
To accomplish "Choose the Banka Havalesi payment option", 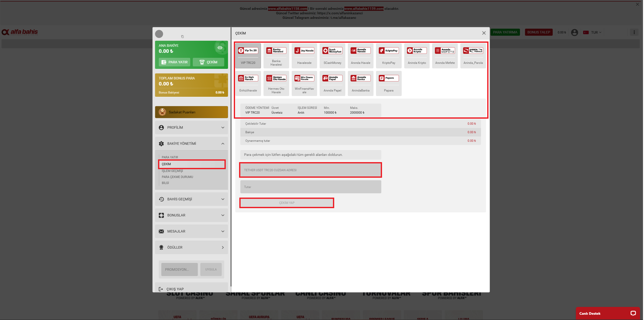I will pos(276,56).
